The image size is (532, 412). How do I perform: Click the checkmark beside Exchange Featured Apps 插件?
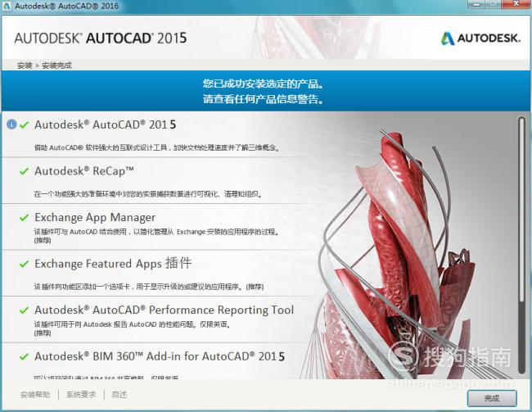point(24,264)
